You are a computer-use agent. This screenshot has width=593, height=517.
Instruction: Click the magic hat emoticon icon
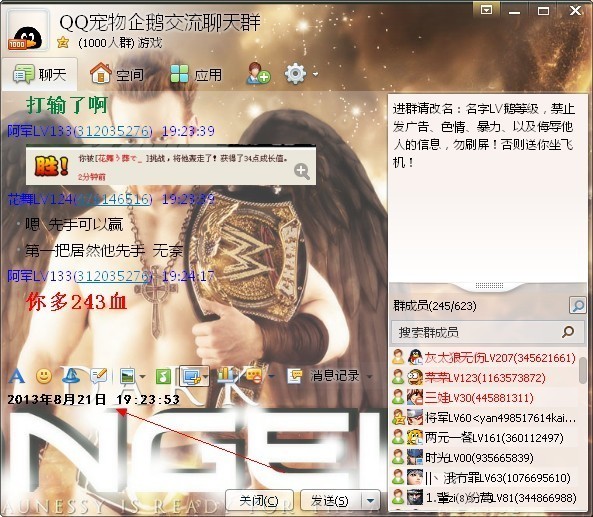71,376
